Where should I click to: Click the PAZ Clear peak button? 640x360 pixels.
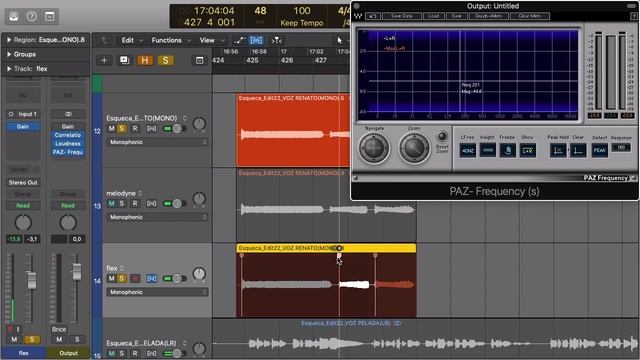tap(578, 151)
